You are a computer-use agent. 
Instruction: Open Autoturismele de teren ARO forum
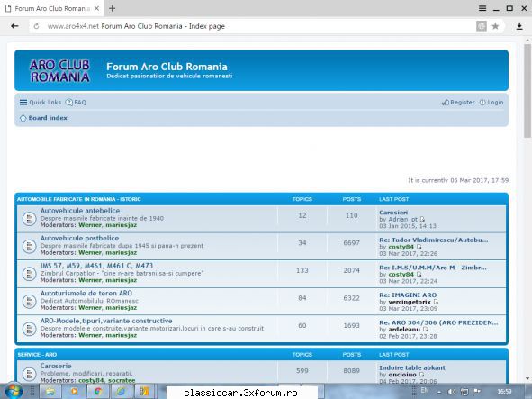86,293
